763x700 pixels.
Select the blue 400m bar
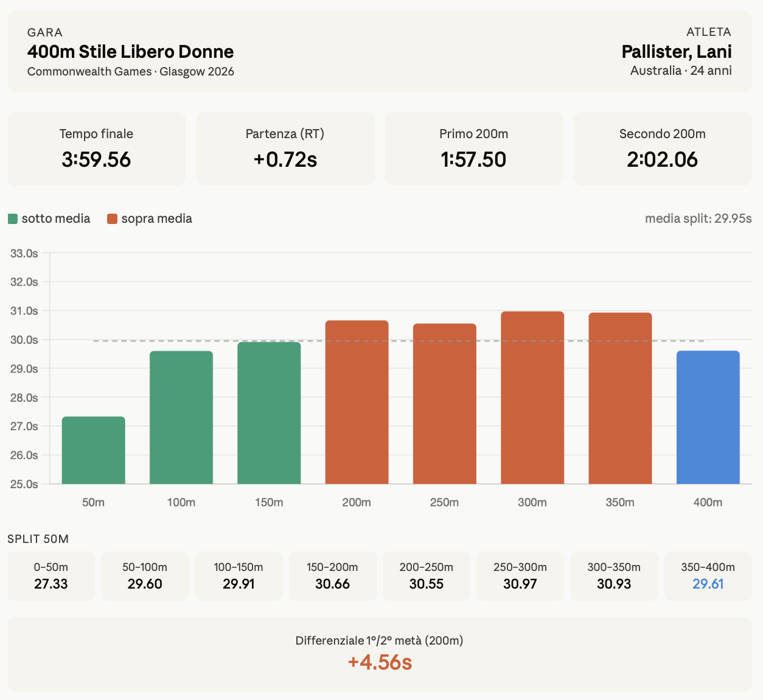pos(708,418)
